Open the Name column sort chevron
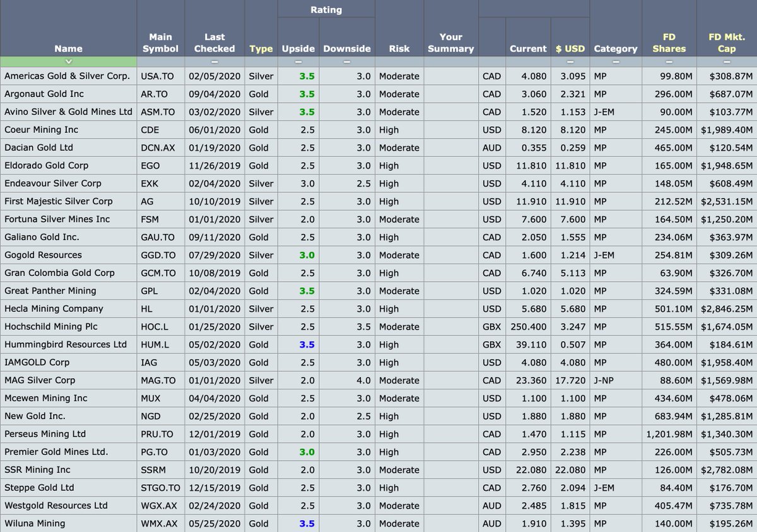The height and width of the screenshot is (532, 757). click(x=68, y=62)
